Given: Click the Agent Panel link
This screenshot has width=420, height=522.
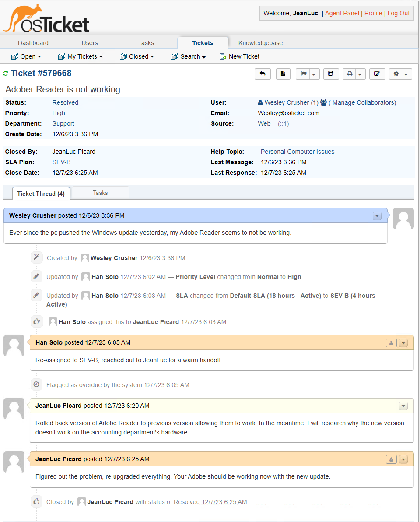Looking at the screenshot, I should coord(342,13).
